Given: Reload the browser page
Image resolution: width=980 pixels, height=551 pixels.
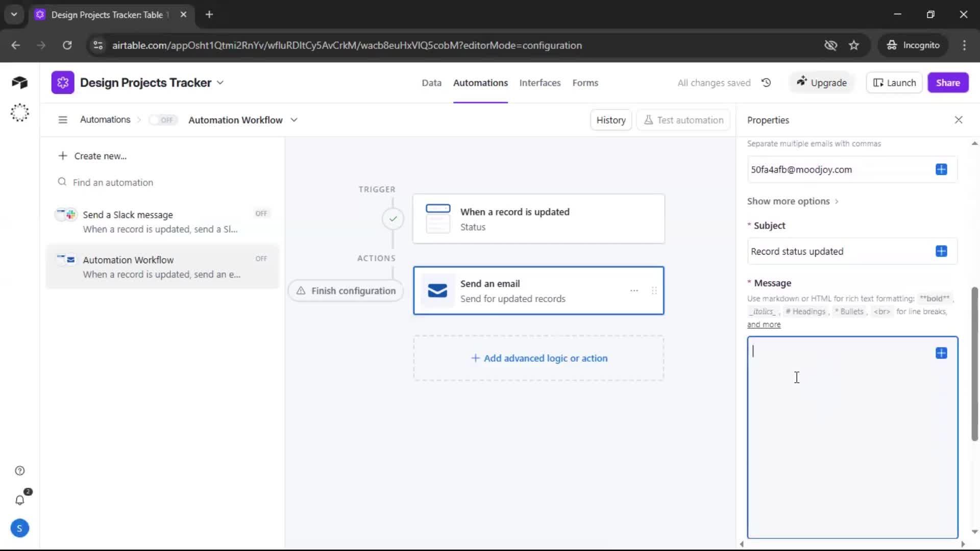Looking at the screenshot, I should coord(67,45).
